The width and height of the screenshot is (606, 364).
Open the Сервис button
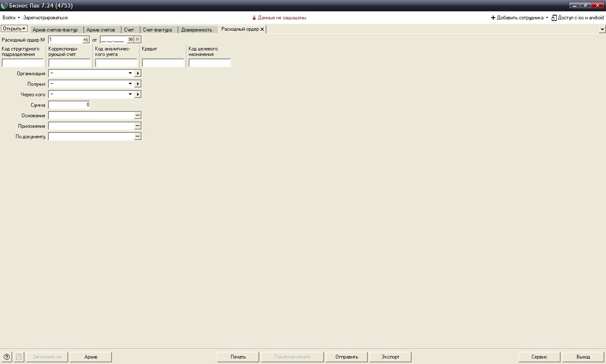pos(540,357)
